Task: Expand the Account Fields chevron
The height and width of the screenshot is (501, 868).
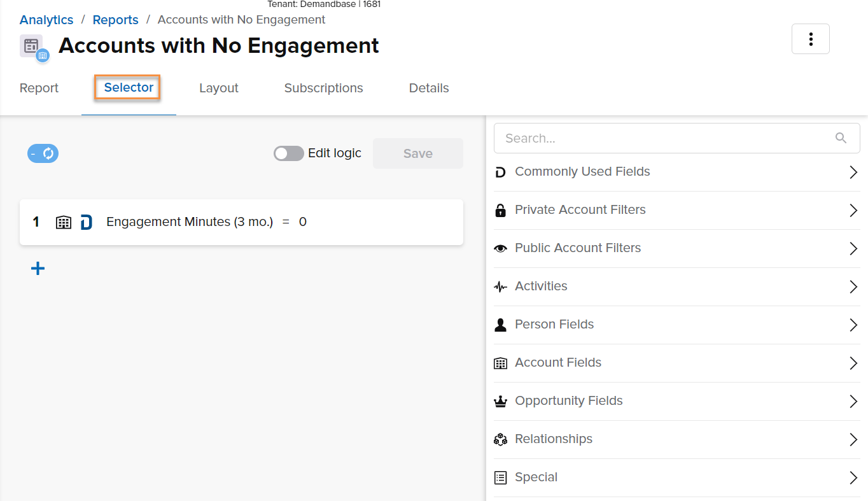Action: [853, 363]
